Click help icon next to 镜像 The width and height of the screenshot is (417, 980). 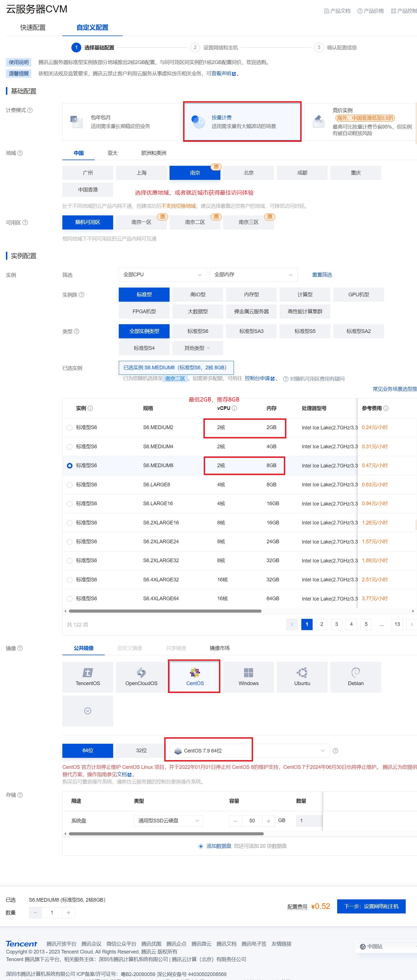tap(20, 648)
